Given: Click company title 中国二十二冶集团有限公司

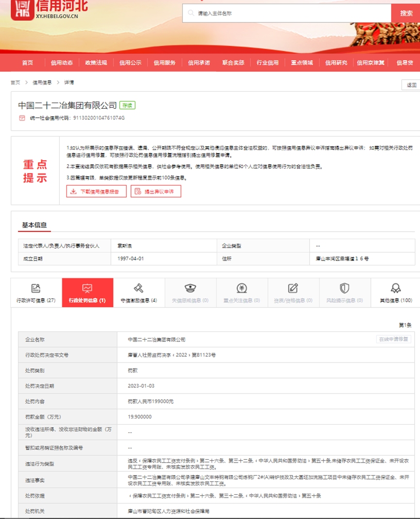Looking at the screenshot, I should [67, 105].
